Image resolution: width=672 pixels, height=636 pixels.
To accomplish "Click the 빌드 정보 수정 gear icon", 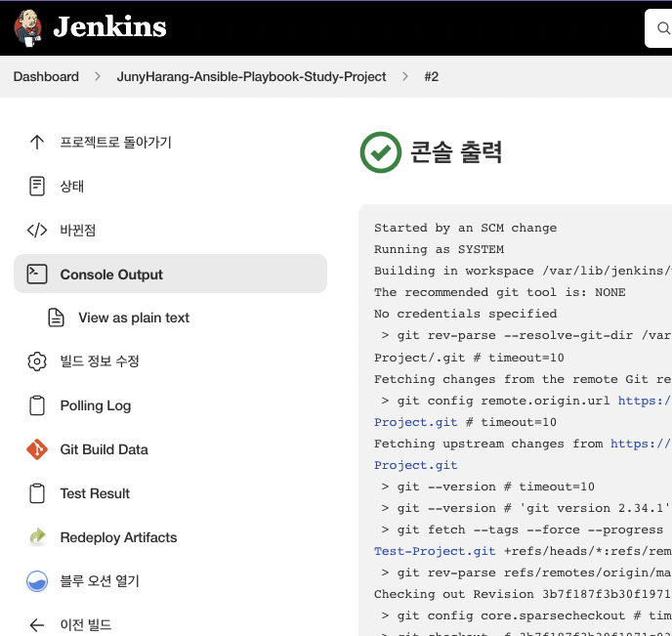I will click(x=37, y=361).
